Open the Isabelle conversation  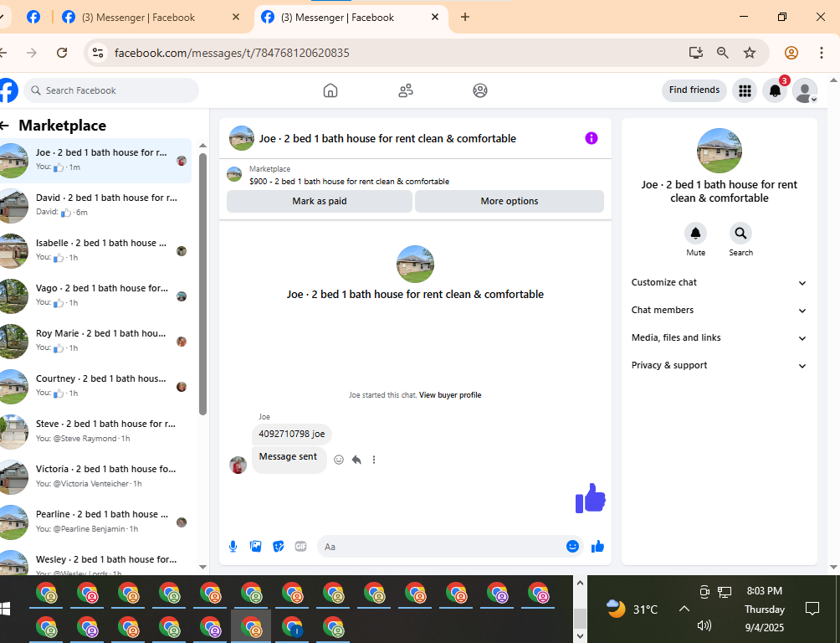pos(95,251)
